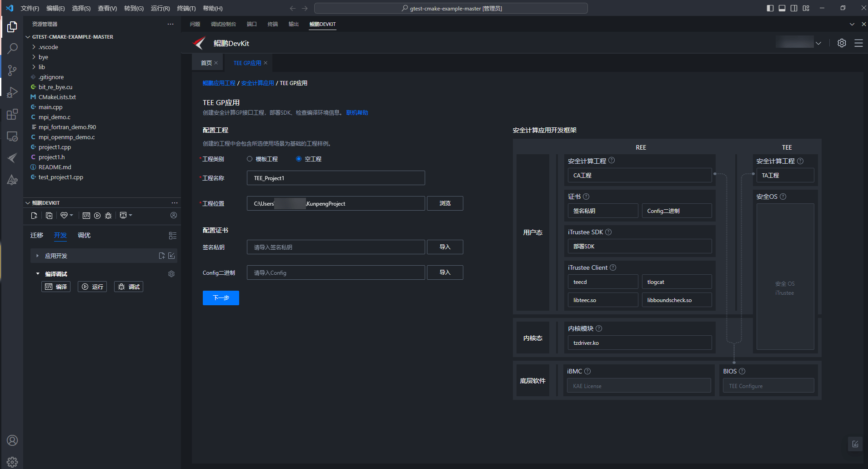Select the 空工程 radio button
Screen dimensions: 868x469
pyautogui.click(x=299, y=159)
